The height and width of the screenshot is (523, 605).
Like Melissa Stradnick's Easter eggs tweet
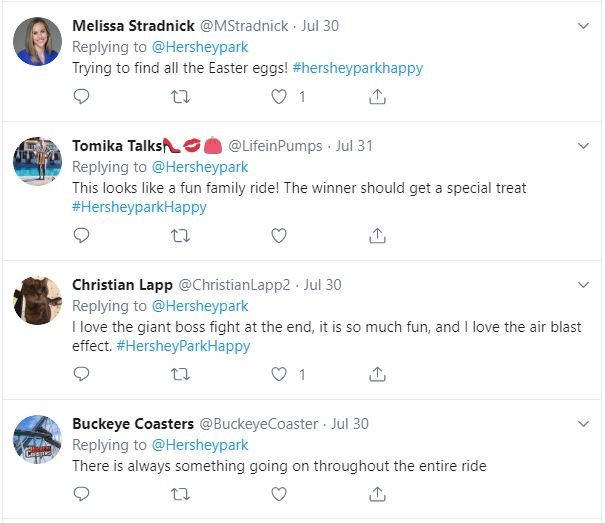coord(280,97)
